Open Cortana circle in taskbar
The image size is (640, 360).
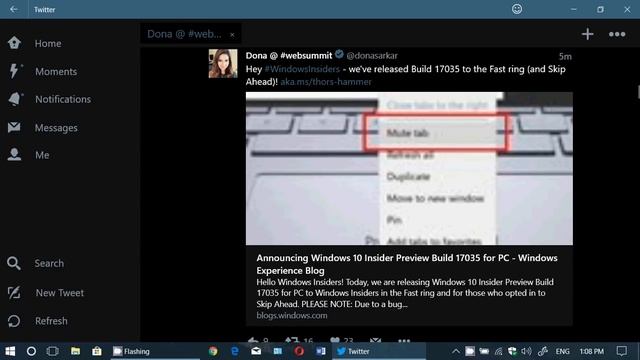point(31,351)
